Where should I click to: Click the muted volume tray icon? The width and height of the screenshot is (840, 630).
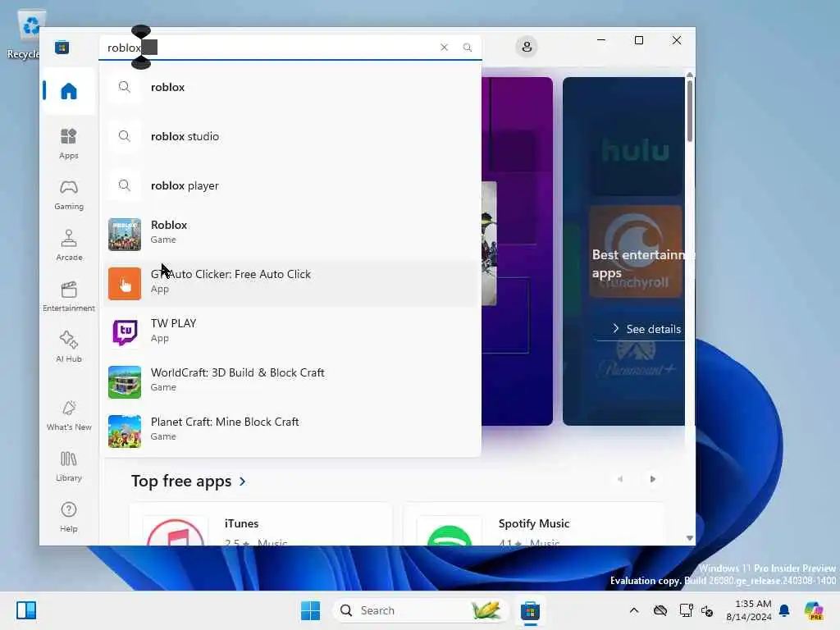pos(706,610)
